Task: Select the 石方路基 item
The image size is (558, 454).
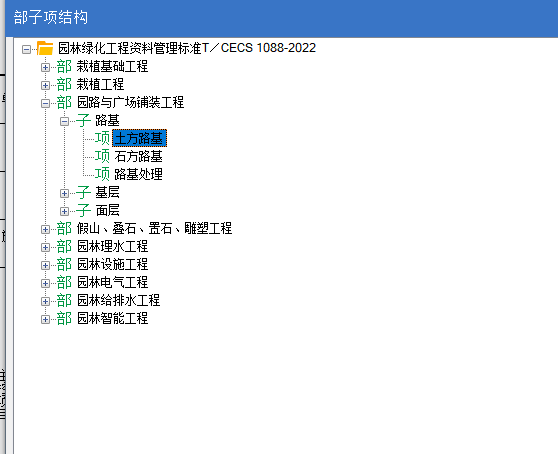Action: (138, 156)
